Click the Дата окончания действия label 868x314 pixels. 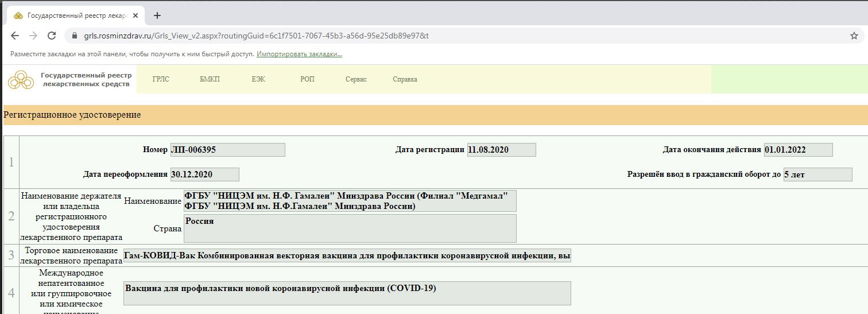(712, 150)
